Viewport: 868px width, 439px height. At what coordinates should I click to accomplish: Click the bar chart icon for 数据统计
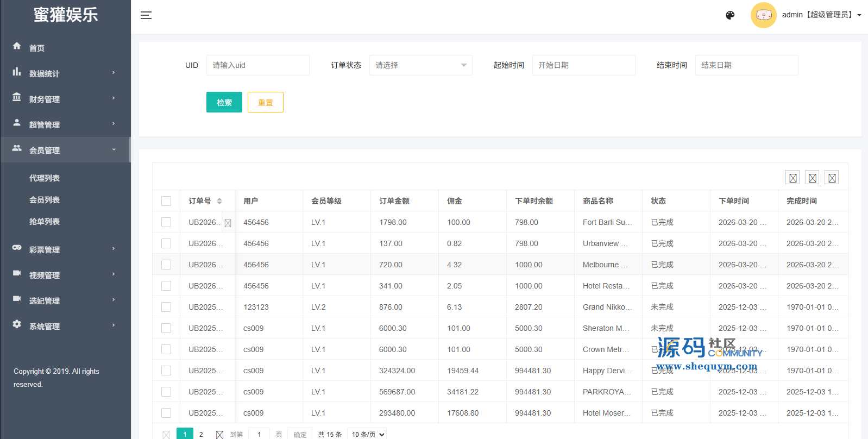tap(17, 72)
